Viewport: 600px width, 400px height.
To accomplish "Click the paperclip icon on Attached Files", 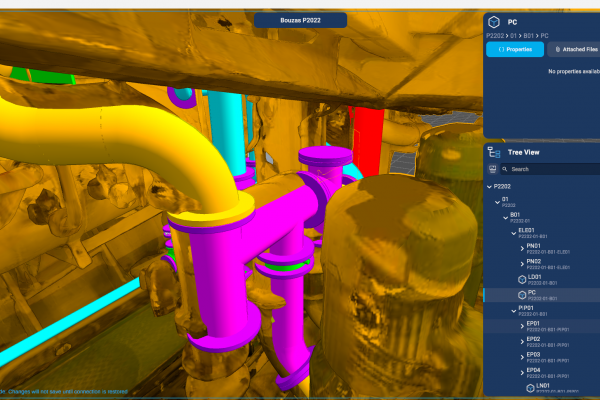I will click(557, 49).
